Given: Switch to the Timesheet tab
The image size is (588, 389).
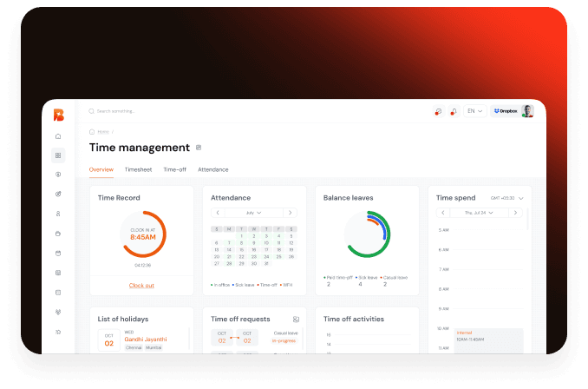Looking at the screenshot, I should point(138,169).
